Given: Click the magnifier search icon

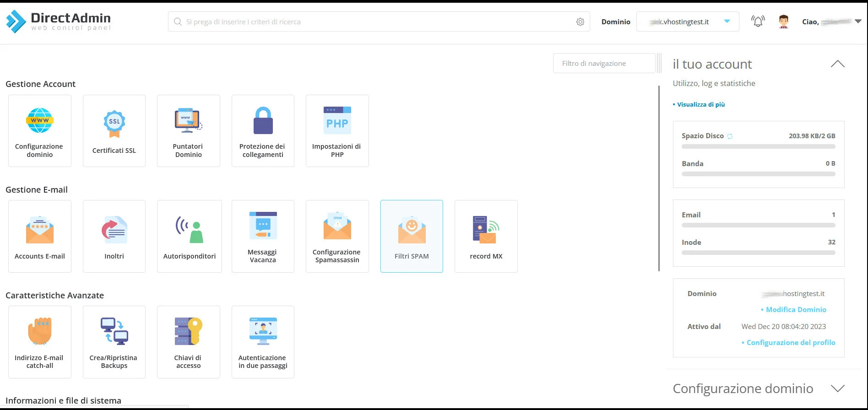Looking at the screenshot, I should coord(178,22).
